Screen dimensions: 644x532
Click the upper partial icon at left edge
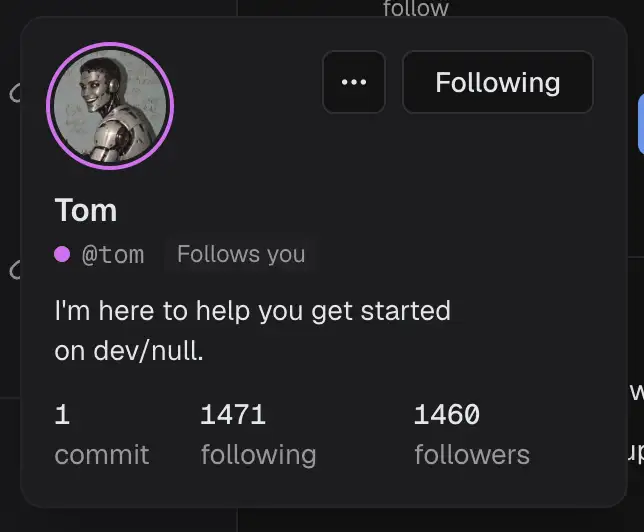click(15, 93)
